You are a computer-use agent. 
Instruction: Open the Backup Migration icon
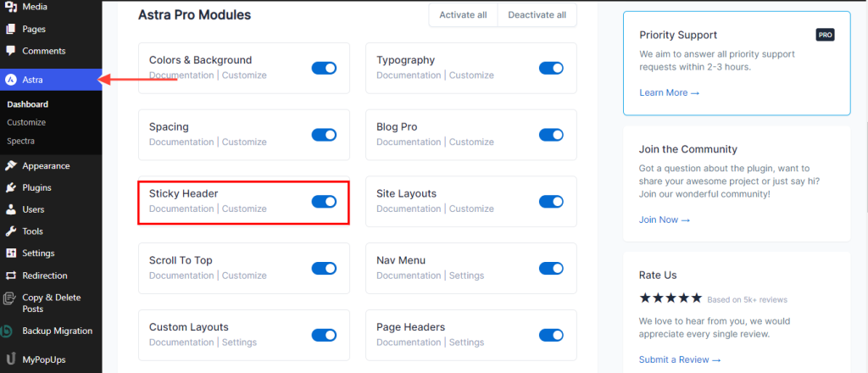click(x=8, y=331)
